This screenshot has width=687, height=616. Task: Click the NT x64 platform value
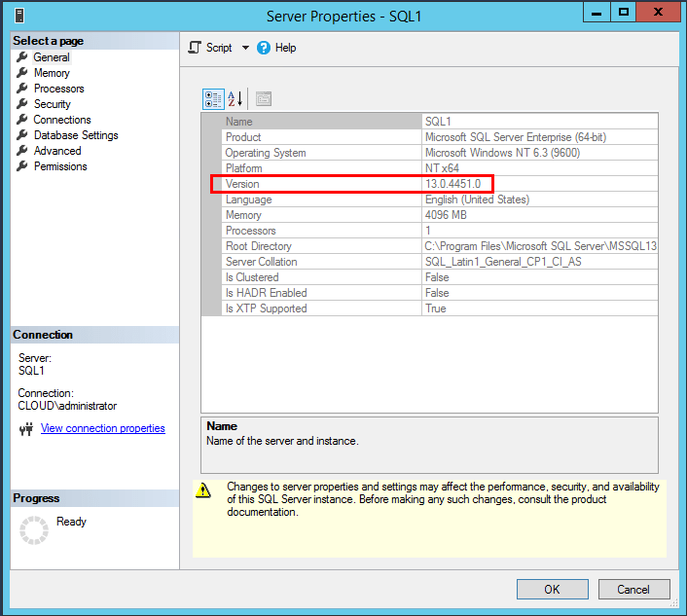[442, 168]
